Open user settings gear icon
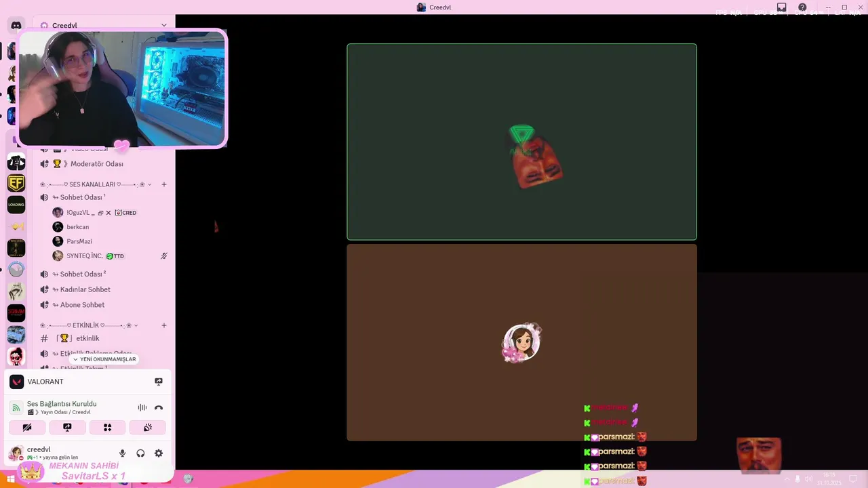This screenshot has width=868, height=488. pyautogui.click(x=159, y=453)
